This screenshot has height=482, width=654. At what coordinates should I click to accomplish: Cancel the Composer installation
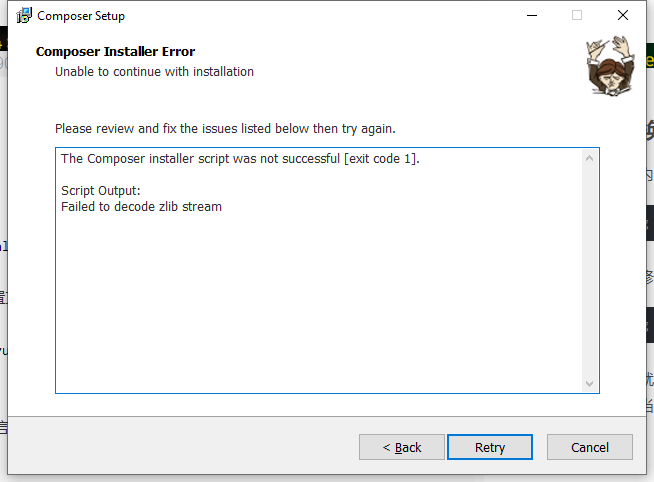590,447
